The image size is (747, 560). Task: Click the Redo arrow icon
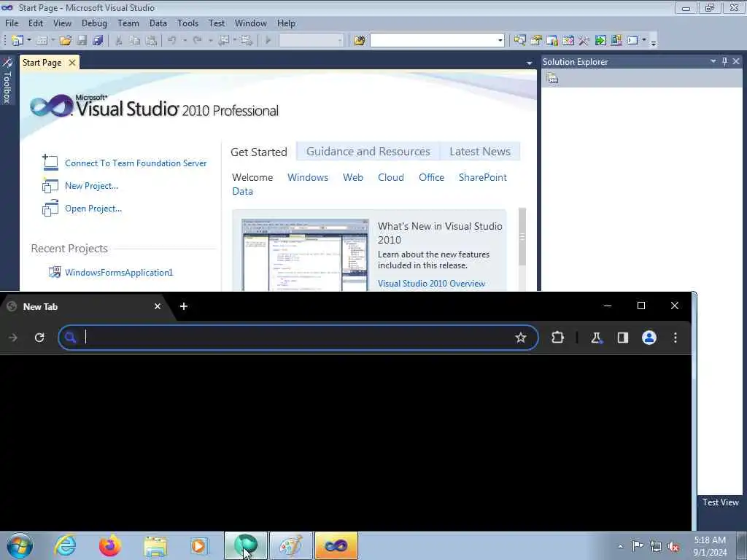click(x=197, y=41)
